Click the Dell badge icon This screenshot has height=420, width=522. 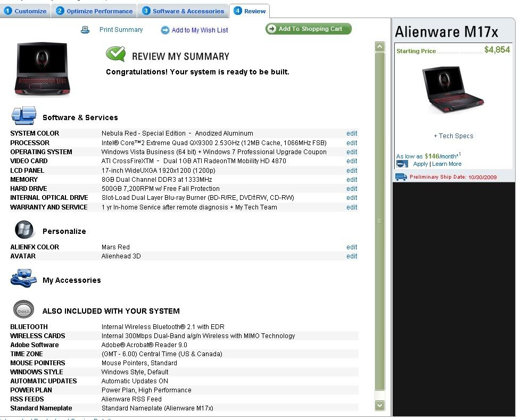(24, 309)
